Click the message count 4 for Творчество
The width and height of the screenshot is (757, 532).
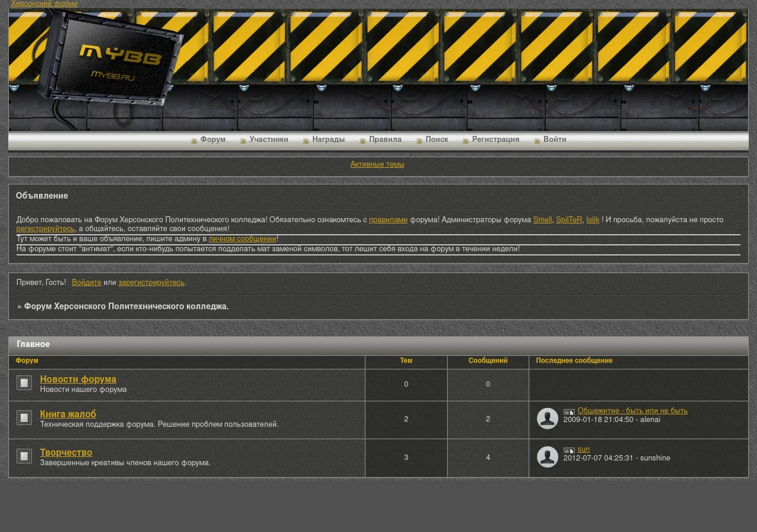point(488,458)
